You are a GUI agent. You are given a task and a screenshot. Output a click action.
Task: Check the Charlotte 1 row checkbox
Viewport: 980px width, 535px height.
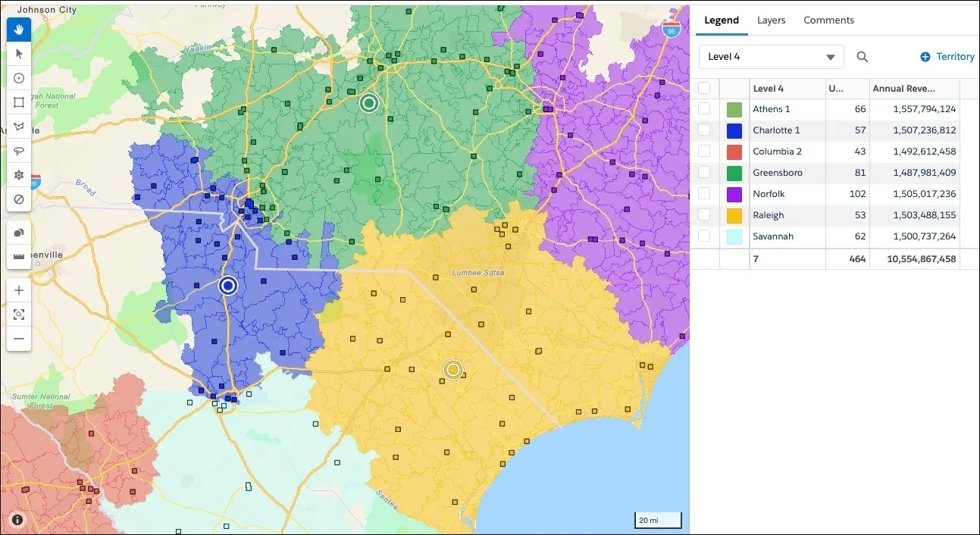tap(704, 130)
